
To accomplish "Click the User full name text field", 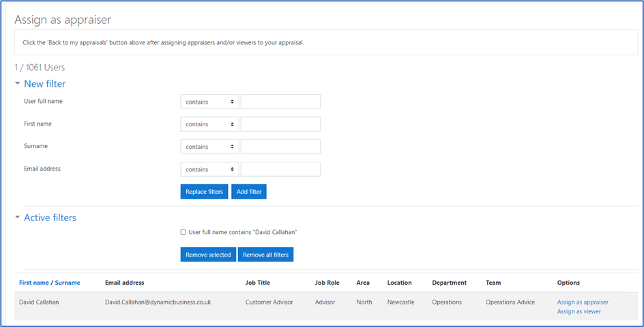I will click(280, 102).
